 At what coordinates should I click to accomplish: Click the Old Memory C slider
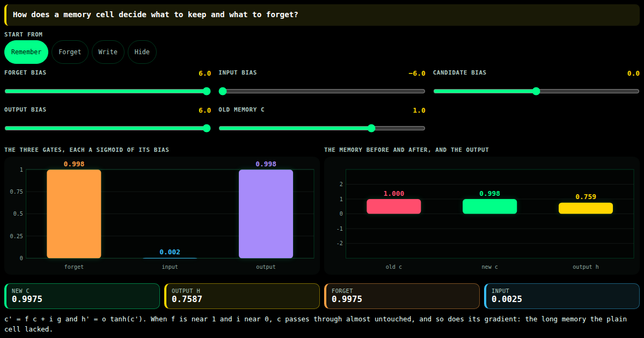pos(322,128)
